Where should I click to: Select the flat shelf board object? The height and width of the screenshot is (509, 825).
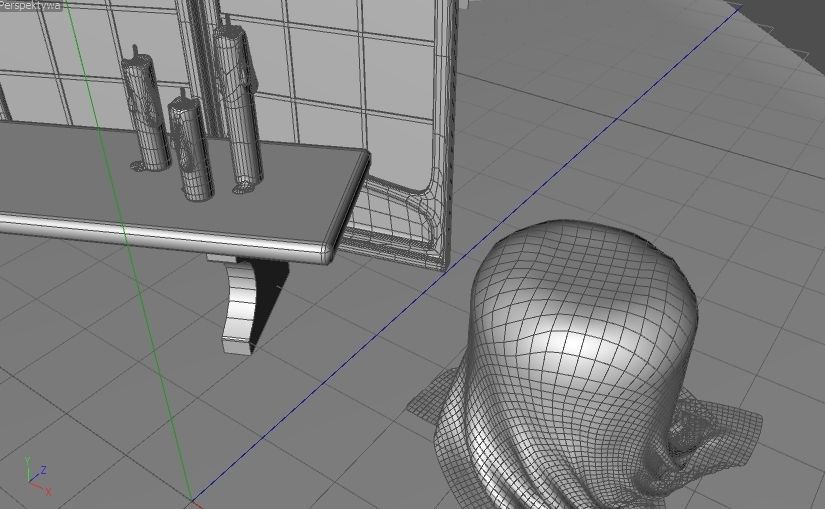point(184,195)
